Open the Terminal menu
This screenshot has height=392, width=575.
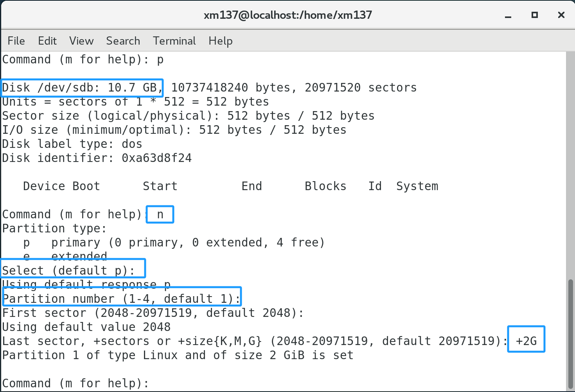click(174, 41)
